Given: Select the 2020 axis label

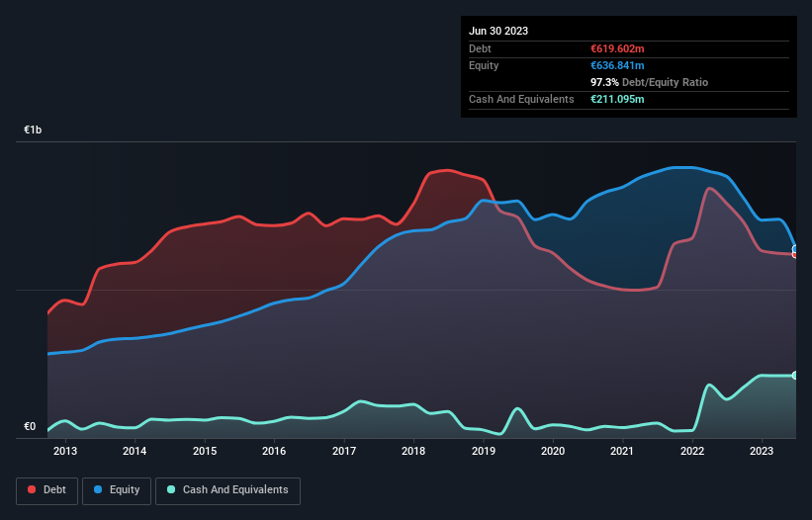Looking at the screenshot, I should coord(553,451).
